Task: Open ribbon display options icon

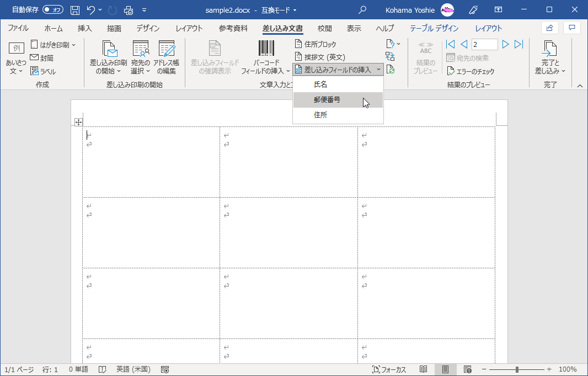Action: 499,10
